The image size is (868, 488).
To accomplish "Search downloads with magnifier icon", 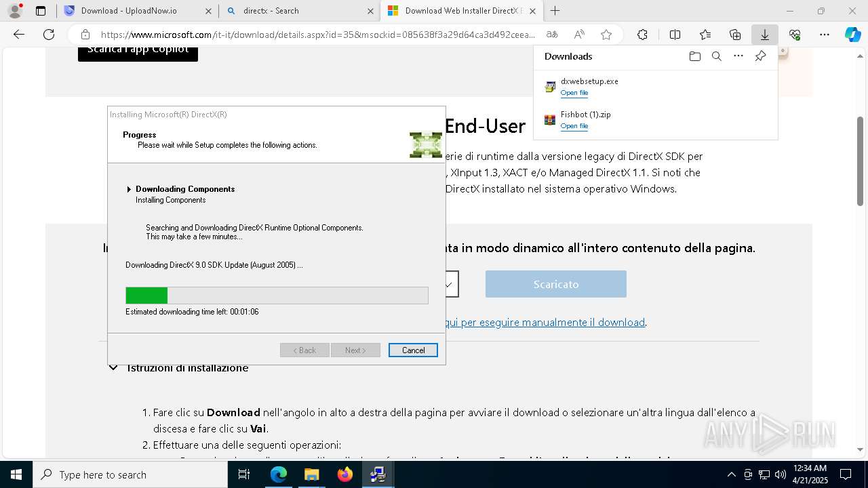I will tap(716, 56).
